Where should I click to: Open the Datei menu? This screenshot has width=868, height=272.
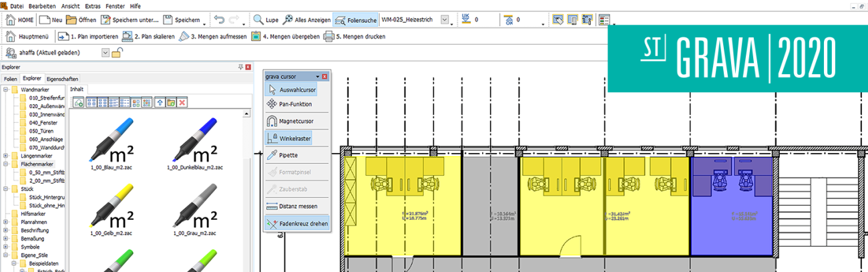click(x=17, y=5)
